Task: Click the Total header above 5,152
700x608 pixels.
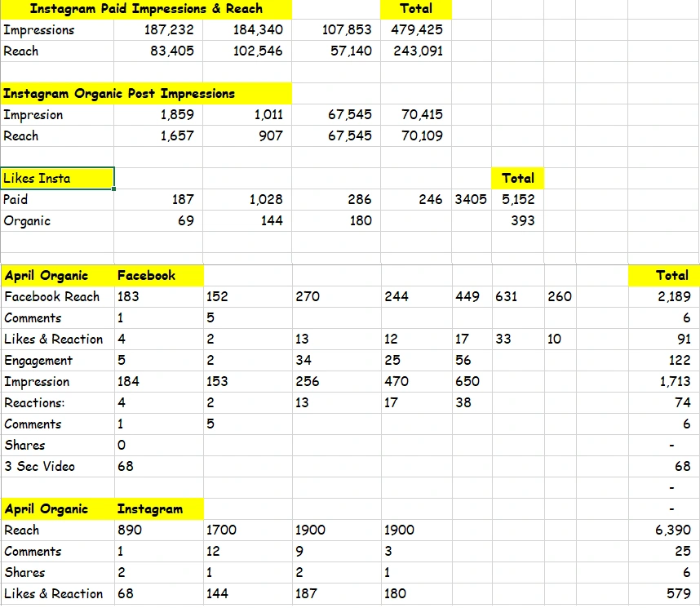Action: pos(517,178)
